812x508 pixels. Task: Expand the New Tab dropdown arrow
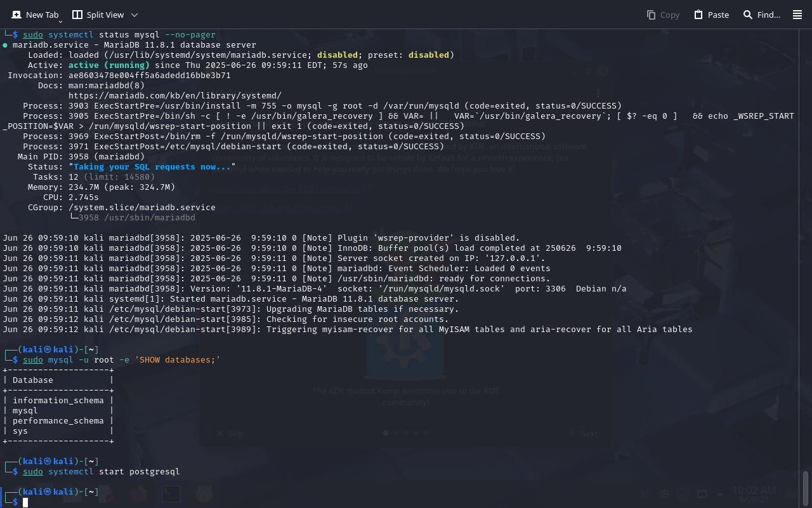click(x=60, y=22)
